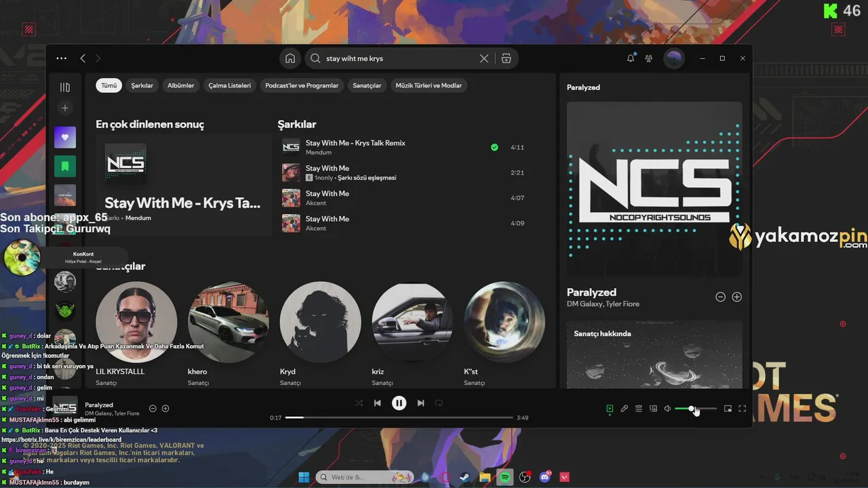Enter full screen mode icon
The height and width of the screenshot is (488, 868).
pyautogui.click(x=742, y=409)
